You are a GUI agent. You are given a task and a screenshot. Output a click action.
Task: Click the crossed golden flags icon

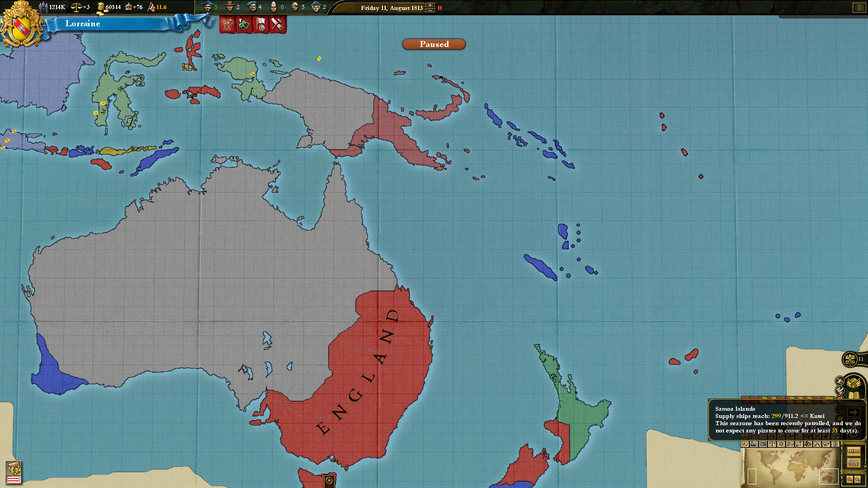point(853,383)
